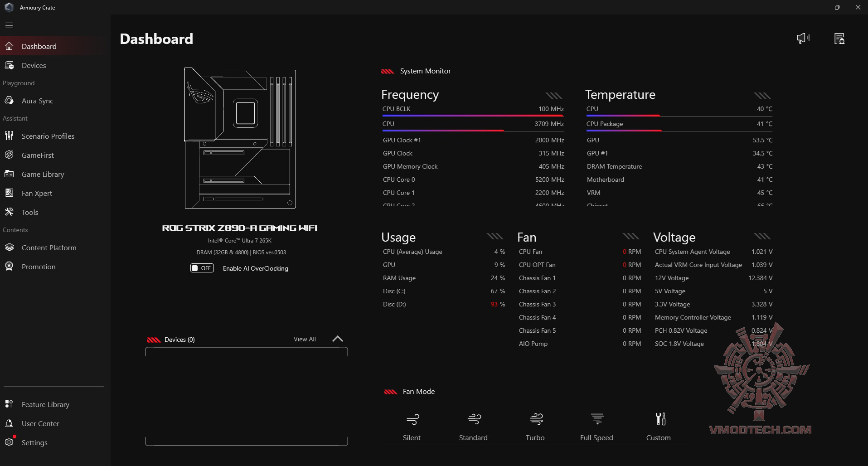Screen dimensions: 868x466
Task: Click the Armoury Crate logo in title bar
Action: pyautogui.click(x=9, y=7)
